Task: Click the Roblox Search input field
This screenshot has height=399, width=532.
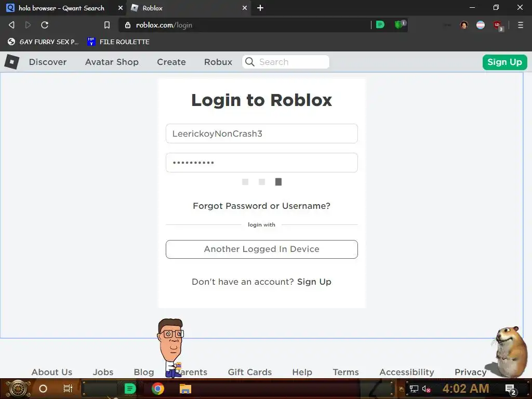Action: [x=286, y=62]
